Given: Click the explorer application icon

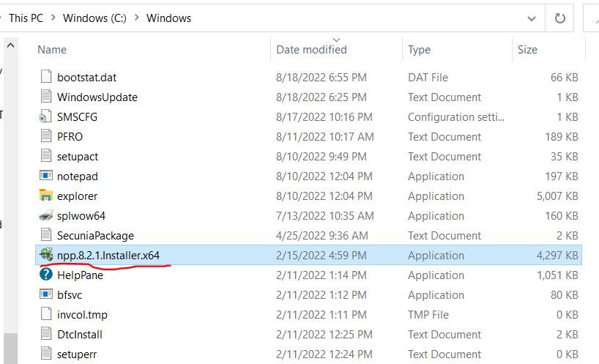Looking at the screenshot, I should [x=46, y=195].
